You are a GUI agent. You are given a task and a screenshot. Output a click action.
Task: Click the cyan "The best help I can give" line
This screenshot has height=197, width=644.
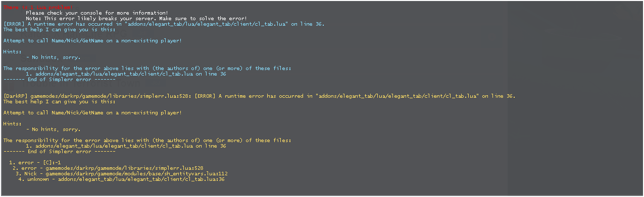[x=52, y=29]
